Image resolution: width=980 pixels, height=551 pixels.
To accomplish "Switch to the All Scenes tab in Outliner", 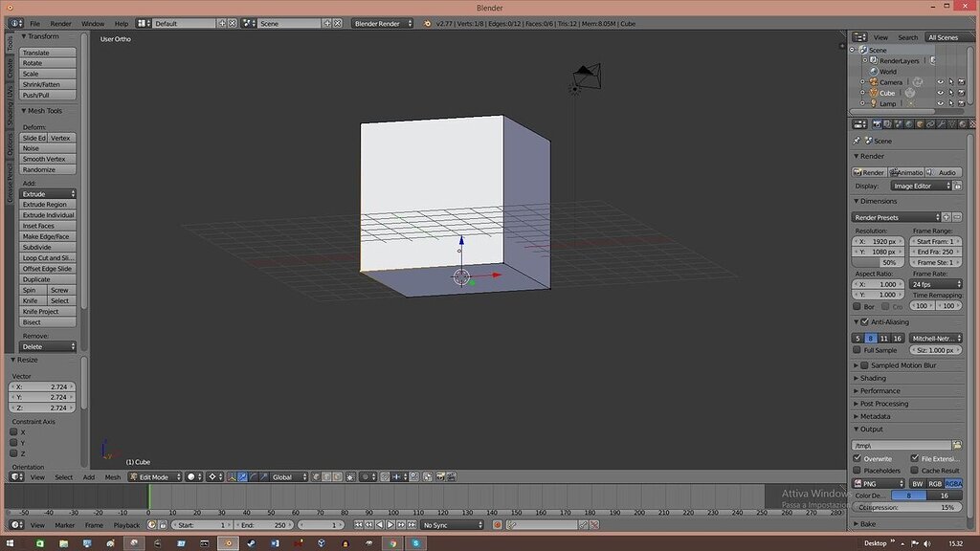I will 942,37.
